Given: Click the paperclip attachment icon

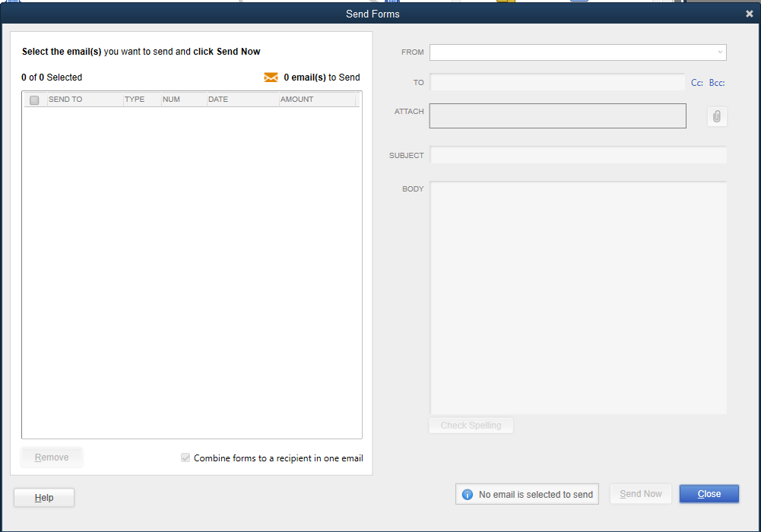Looking at the screenshot, I should (715, 116).
